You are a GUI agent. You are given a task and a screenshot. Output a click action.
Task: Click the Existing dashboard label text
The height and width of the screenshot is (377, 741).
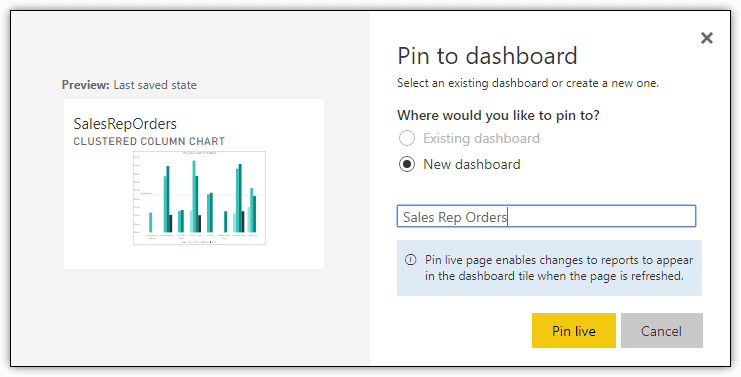pos(482,138)
